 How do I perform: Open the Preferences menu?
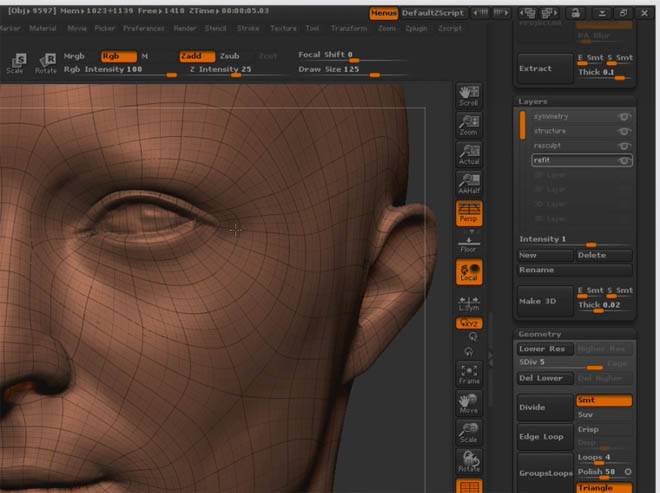coord(144,28)
